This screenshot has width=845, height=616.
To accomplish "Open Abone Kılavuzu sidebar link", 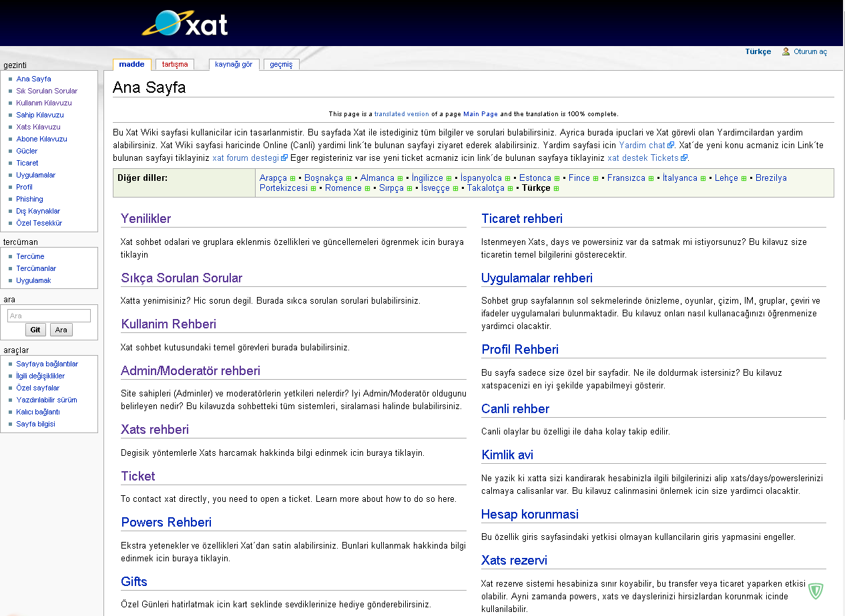I will coord(42,139).
